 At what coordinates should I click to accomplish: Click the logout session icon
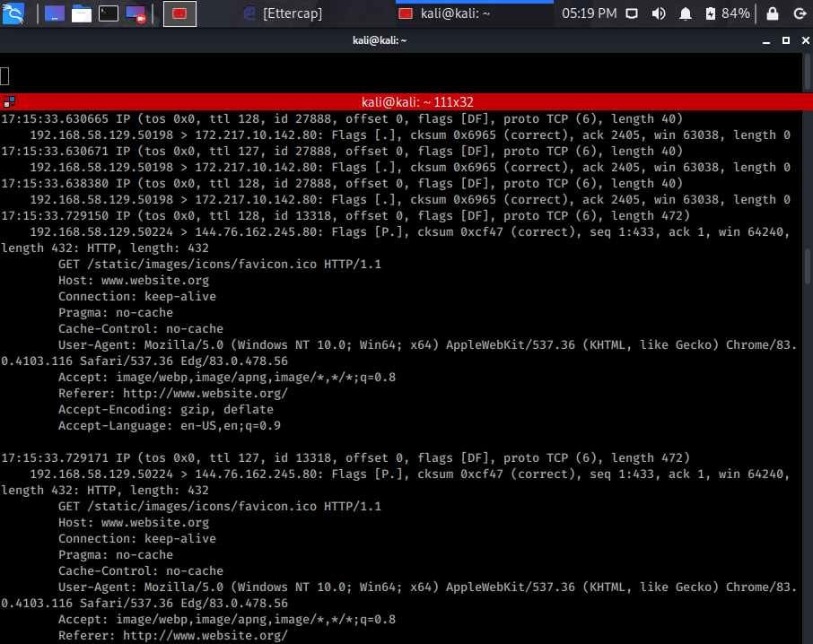click(x=800, y=13)
